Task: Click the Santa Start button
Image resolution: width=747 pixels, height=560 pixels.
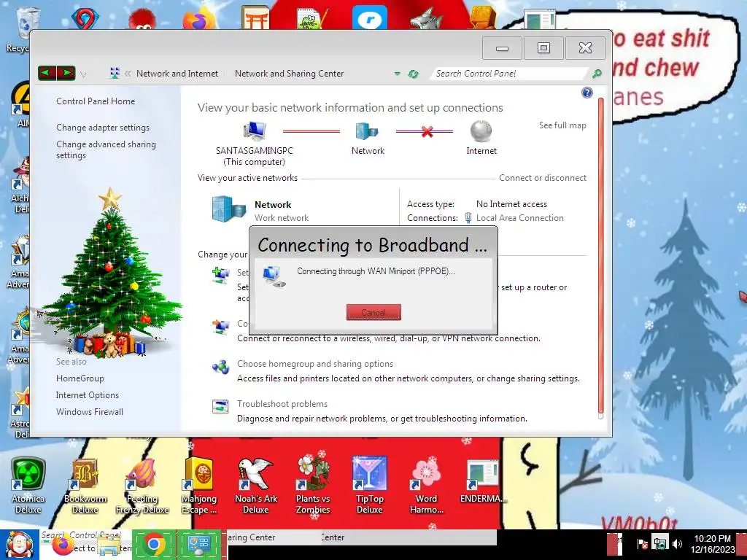Action: click(x=19, y=545)
